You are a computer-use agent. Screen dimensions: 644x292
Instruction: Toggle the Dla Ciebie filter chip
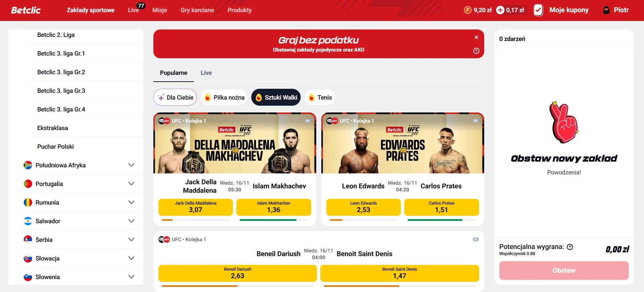click(x=175, y=97)
